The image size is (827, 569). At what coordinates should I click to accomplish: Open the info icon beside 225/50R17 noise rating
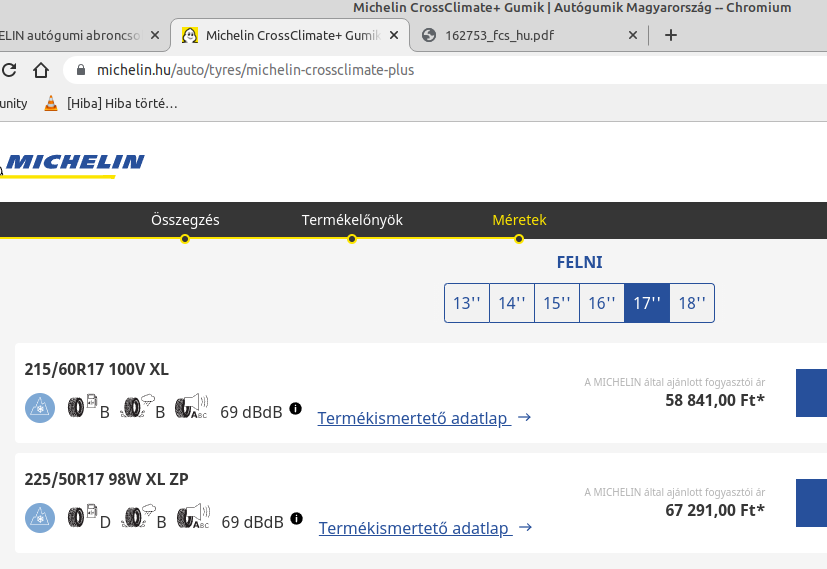point(296,519)
